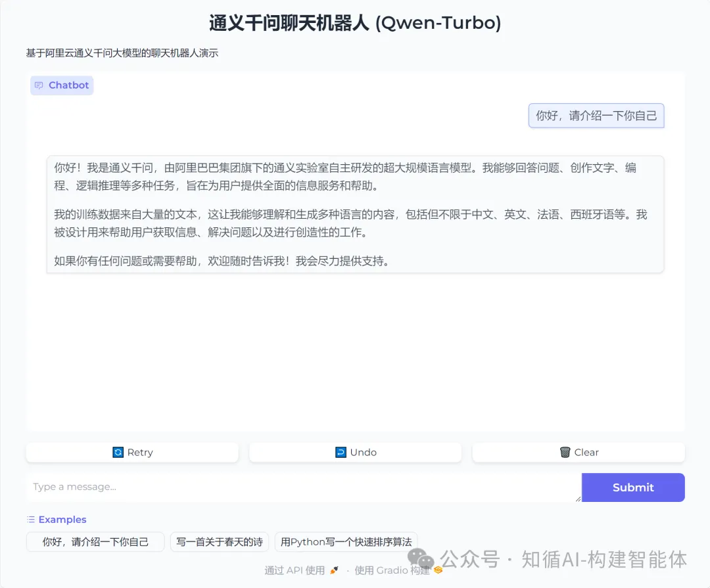This screenshot has height=588, width=710.
Task: Click the Examples list icon
Action: pyautogui.click(x=31, y=519)
